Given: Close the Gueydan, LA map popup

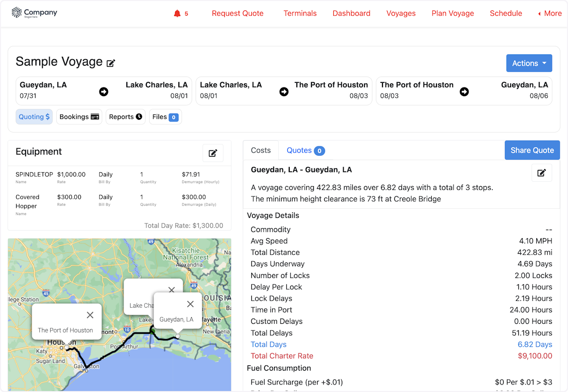Looking at the screenshot, I should click(190, 304).
